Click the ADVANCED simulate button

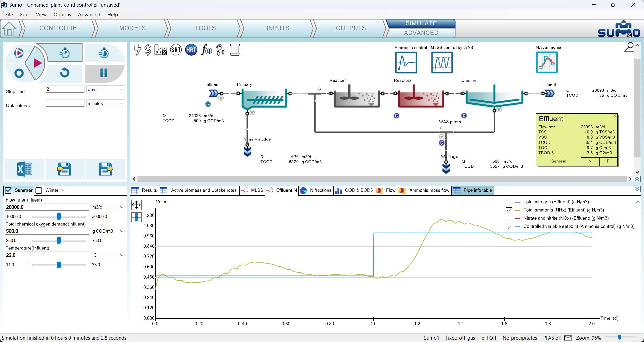(x=421, y=33)
